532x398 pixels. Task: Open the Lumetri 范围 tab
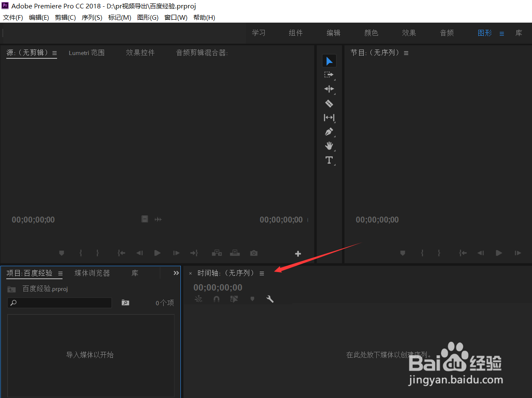(87, 53)
